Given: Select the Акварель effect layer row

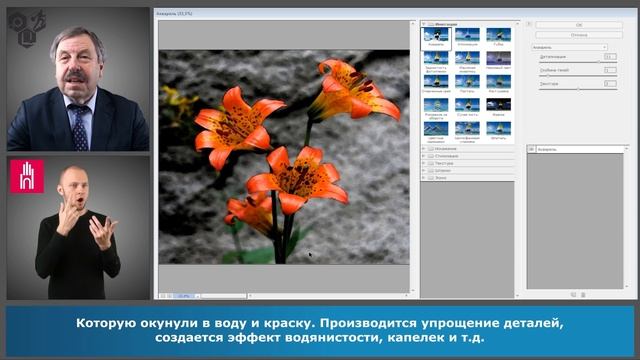Looking at the screenshot, I should click(576, 149).
